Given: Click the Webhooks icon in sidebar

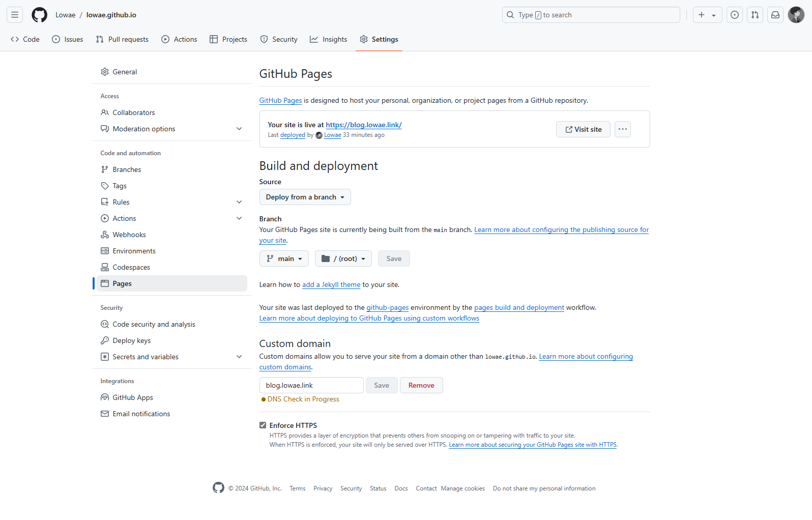Looking at the screenshot, I should click(105, 235).
